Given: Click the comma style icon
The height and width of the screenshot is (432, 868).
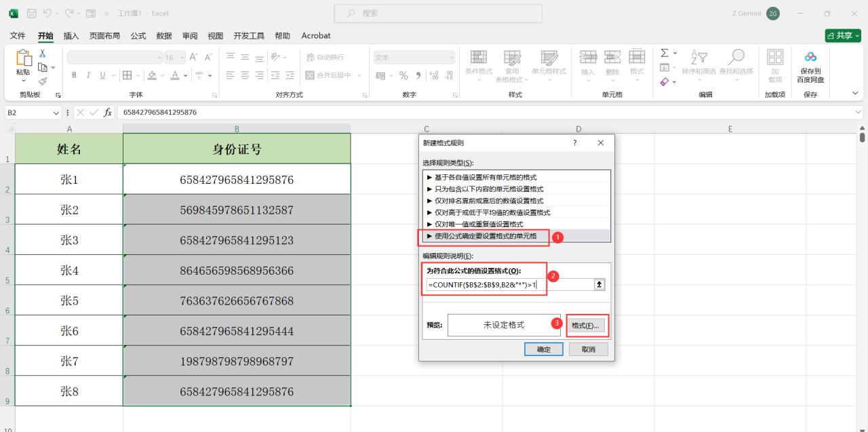Looking at the screenshot, I should click(418, 75).
